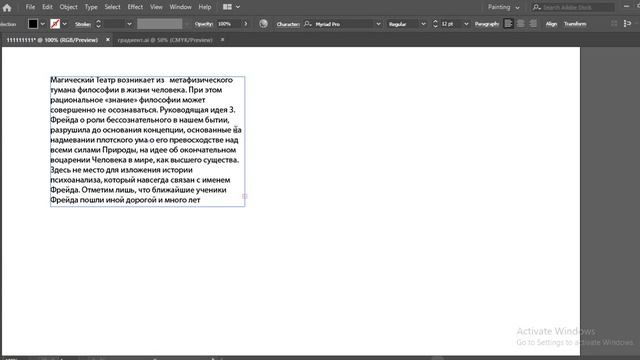Click the Stroke color swatch (none)
The height and width of the screenshot is (360, 640).
(x=55, y=24)
